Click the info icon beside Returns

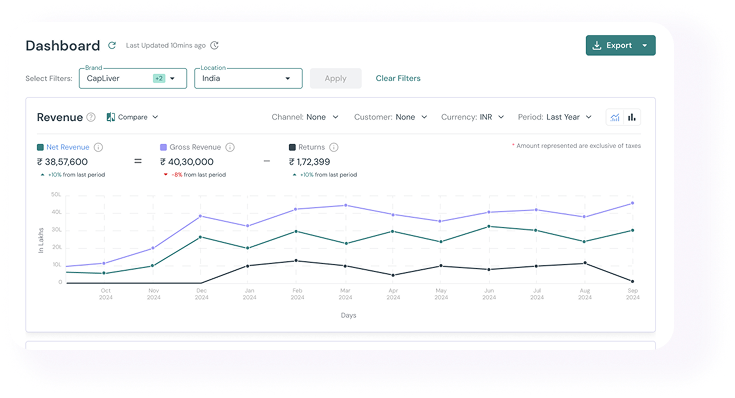[334, 147]
